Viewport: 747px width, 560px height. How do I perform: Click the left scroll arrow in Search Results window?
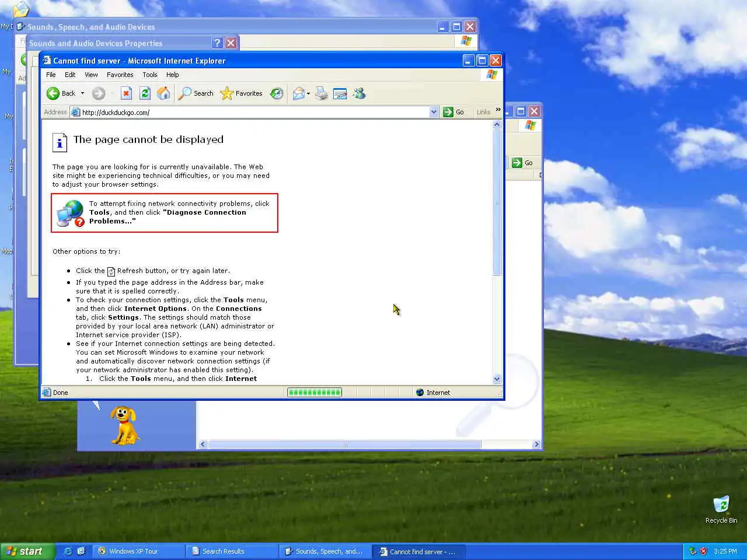pos(203,444)
